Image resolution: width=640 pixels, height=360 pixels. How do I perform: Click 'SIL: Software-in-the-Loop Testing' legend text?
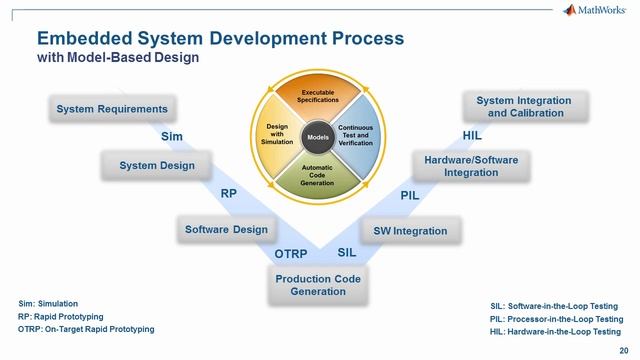554,306
